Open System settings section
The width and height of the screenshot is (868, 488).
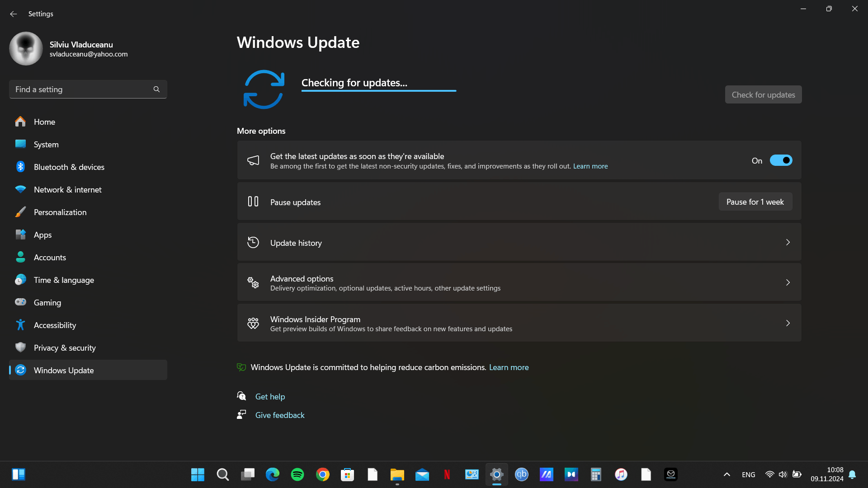[x=88, y=144]
